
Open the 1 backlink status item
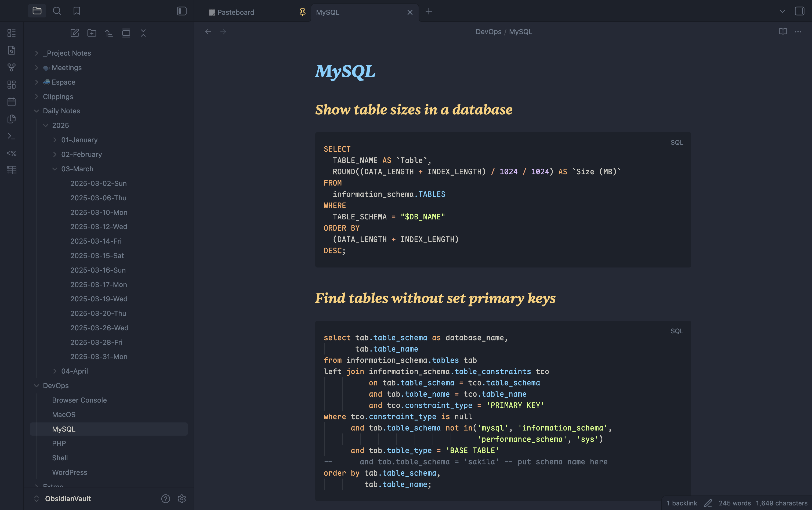(x=682, y=503)
